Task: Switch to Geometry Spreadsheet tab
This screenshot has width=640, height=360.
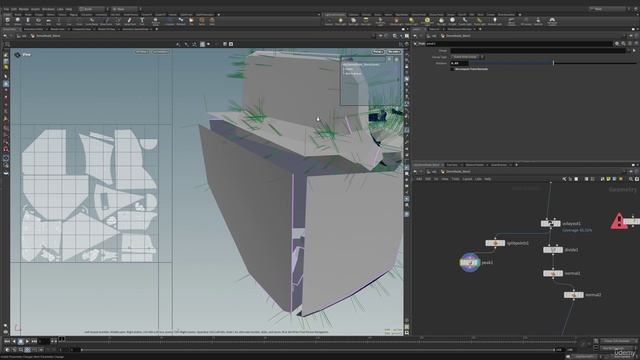Action: pos(136,29)
